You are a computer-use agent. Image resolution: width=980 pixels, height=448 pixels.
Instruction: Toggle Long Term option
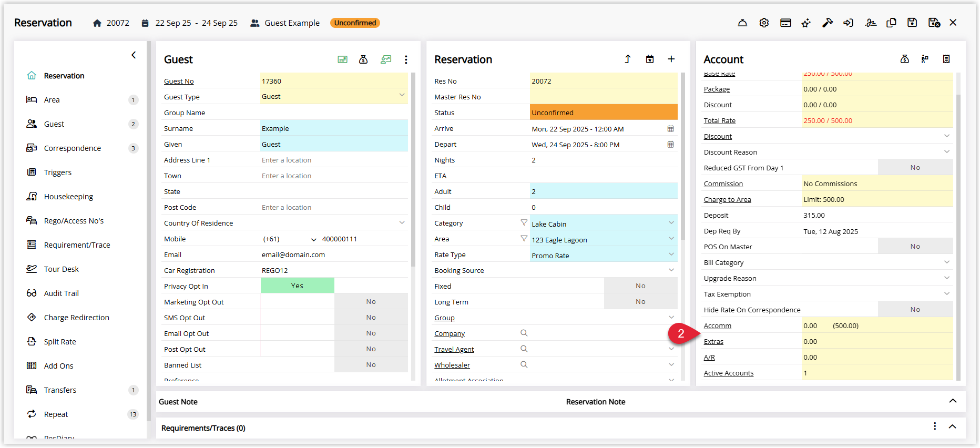(x=641, y=301)
